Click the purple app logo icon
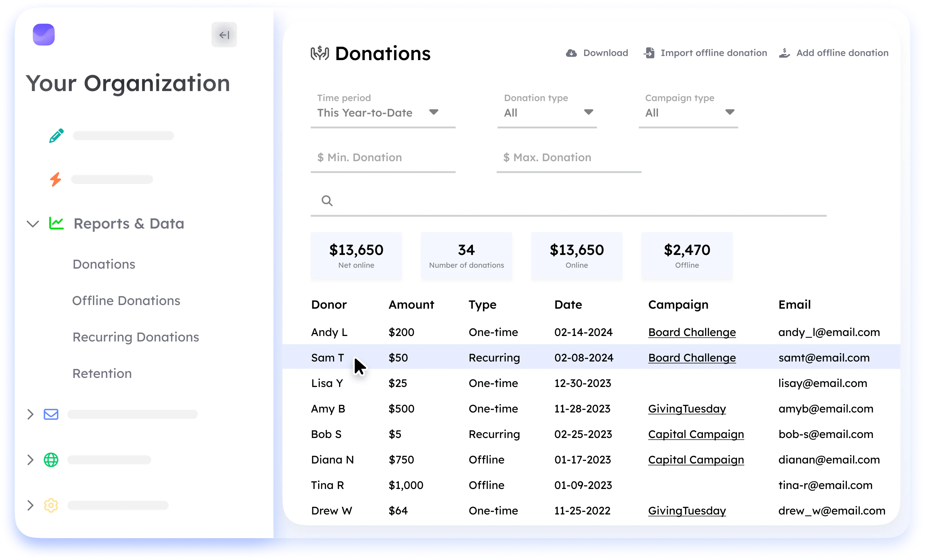The height and width of the screenshot is (560, 925). (43, 35)
